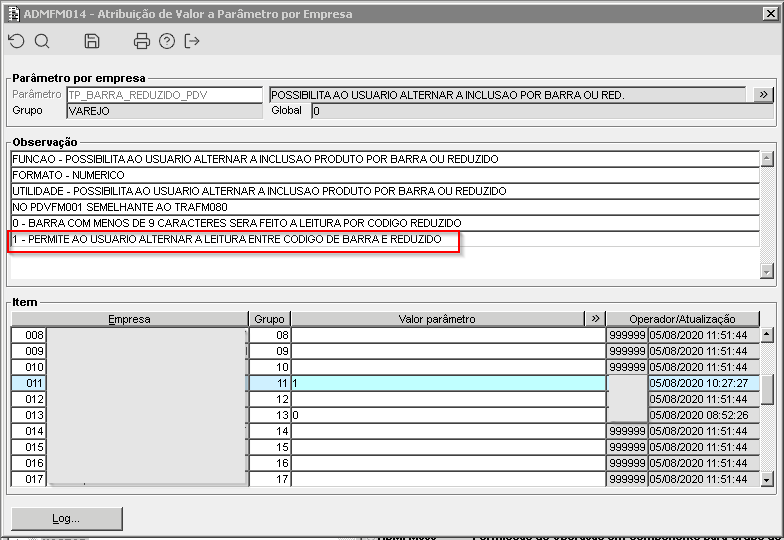Click Empresa cell 016
Viewport: 784px width, 540px height.
pos(28,463)
